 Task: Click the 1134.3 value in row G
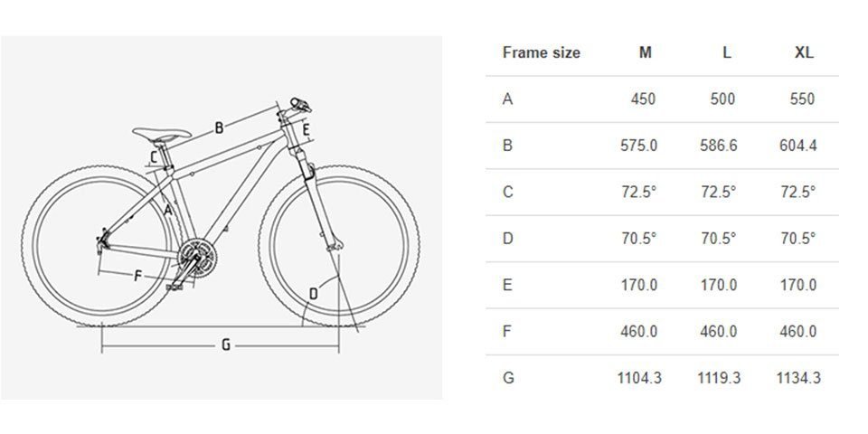797,378
